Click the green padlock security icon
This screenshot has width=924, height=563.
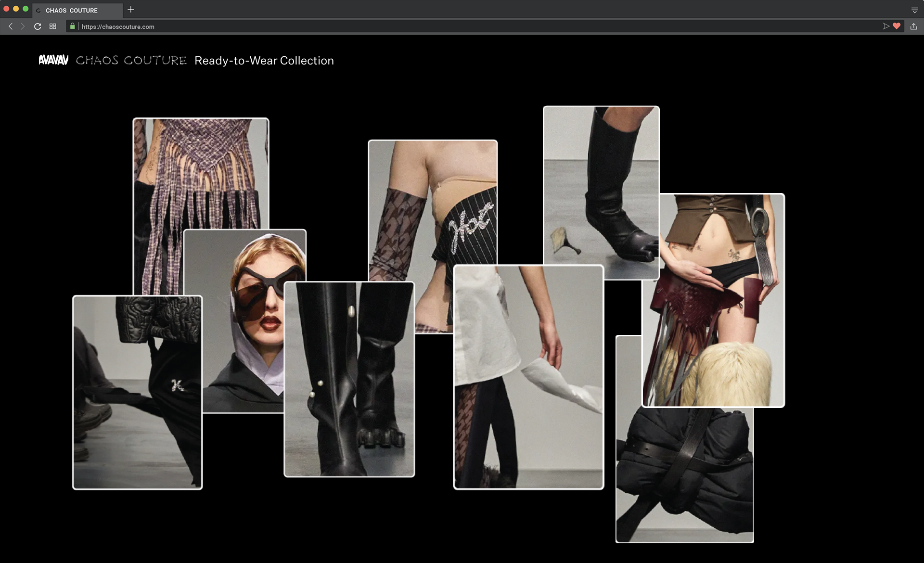coord(73,26)
